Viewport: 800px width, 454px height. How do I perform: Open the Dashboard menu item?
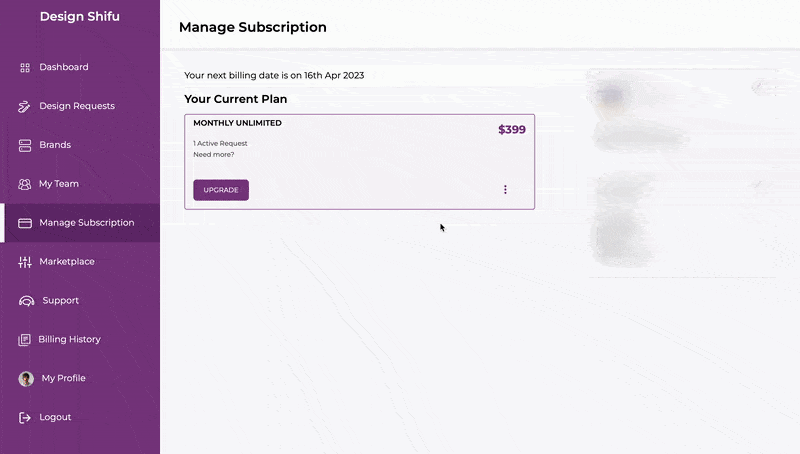(x=64, y=67)
